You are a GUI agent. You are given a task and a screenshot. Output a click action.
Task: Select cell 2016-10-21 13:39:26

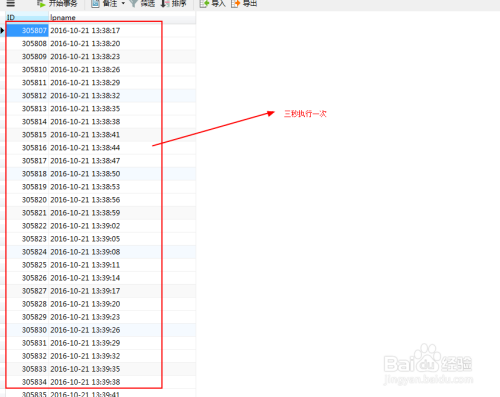coord(122,329)
